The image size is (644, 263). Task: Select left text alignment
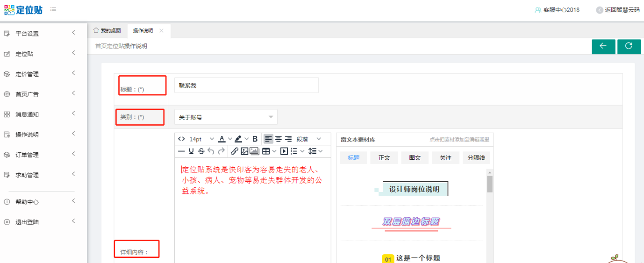(x=268, y=139)
